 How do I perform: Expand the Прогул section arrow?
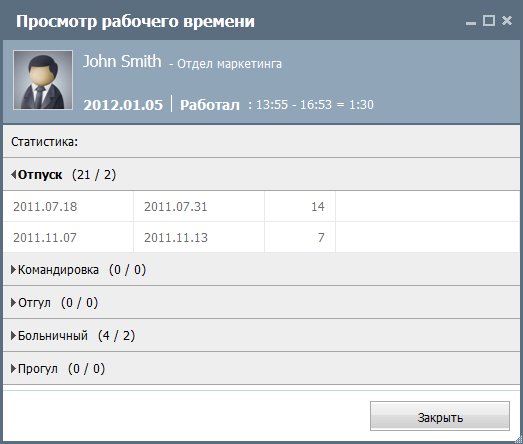click(13, 369)
